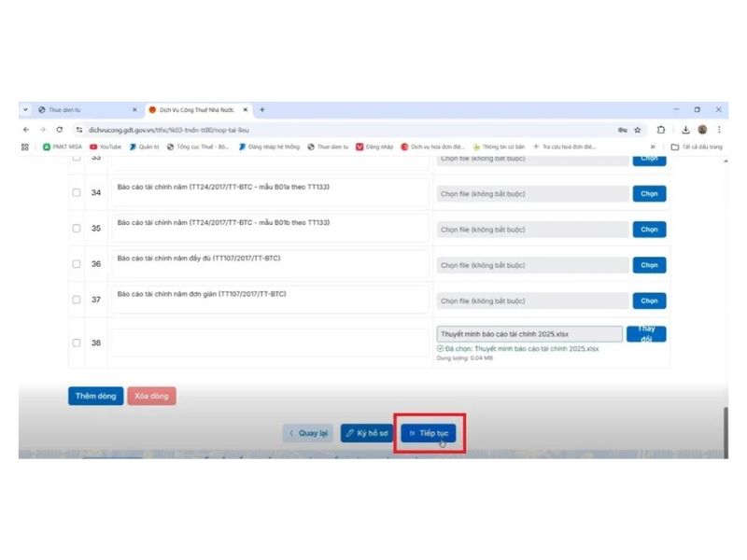Image resolution: width=747 pixels, height=560 pixels.
Task: Open the PMKT MISA bookmark
Action: click(x=63, y=147)
